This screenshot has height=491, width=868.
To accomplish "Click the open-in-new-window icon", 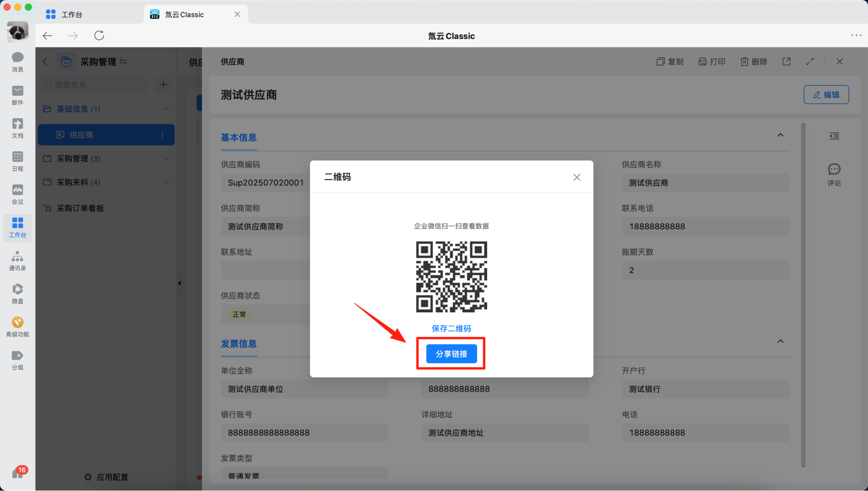I will (786, 62).
